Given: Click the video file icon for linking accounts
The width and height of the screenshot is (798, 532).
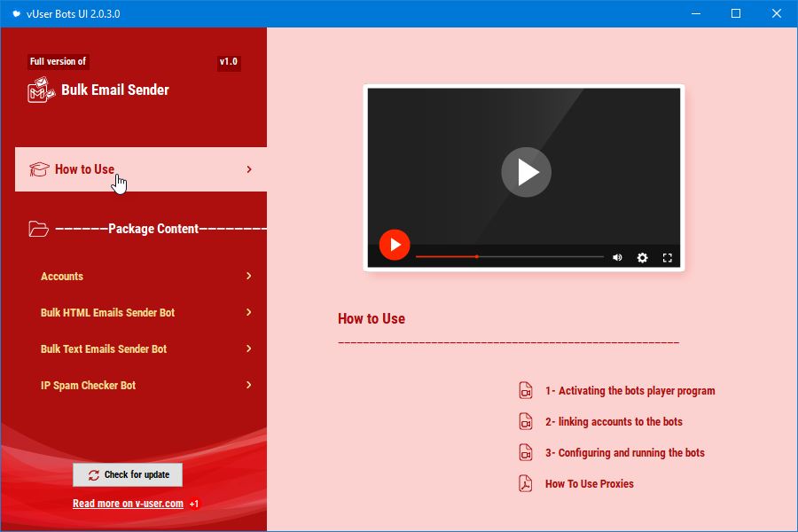Looking at the screenshot, I should tap(526, 421).
